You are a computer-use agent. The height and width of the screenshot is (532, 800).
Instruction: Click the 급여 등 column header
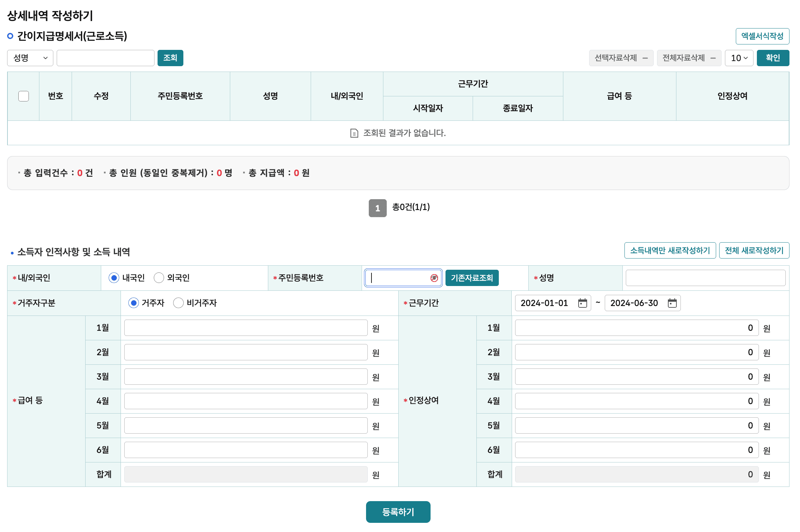pyautogui.click(x=619, y=96)
